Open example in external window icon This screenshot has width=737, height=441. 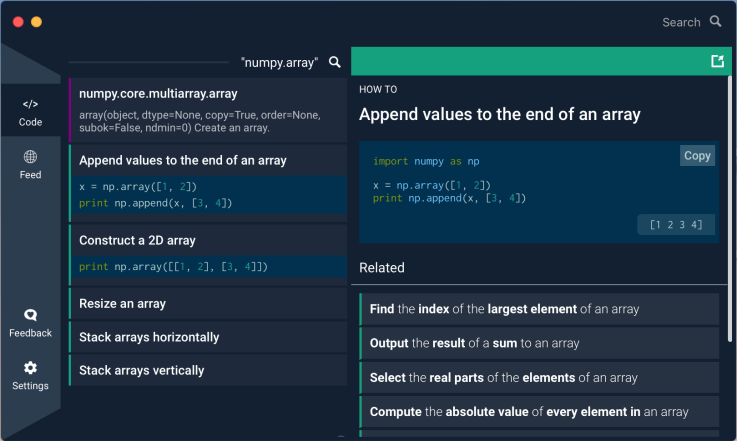pos(716,61)
